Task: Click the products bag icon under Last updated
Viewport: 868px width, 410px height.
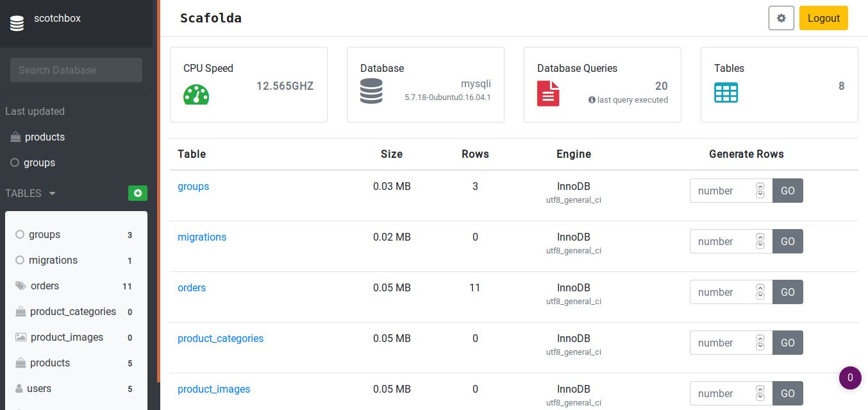Action: 15,137
